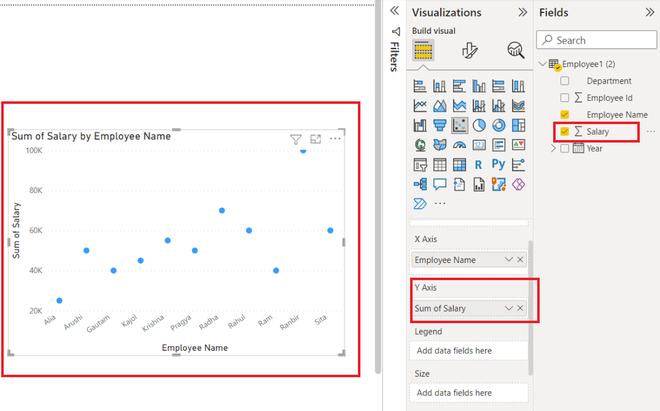Collapse the Employee1 (2) table
Screen dimensions: 660x411
pos(543,64)
